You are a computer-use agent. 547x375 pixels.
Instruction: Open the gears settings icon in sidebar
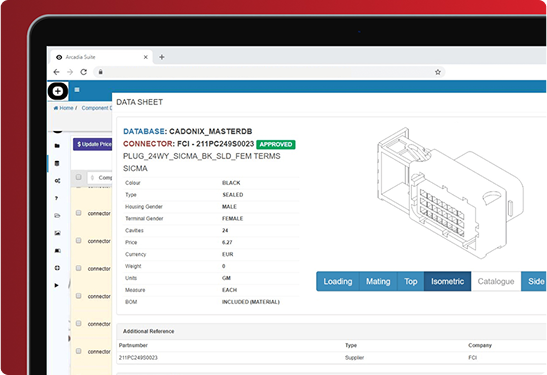58,180
